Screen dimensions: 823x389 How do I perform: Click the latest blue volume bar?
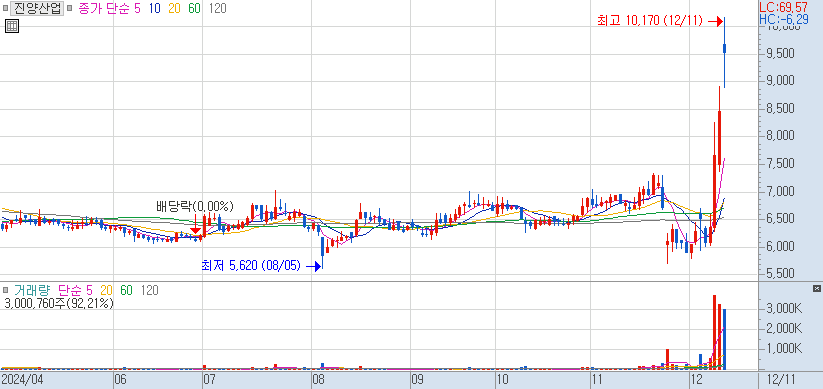click(724, 339)
